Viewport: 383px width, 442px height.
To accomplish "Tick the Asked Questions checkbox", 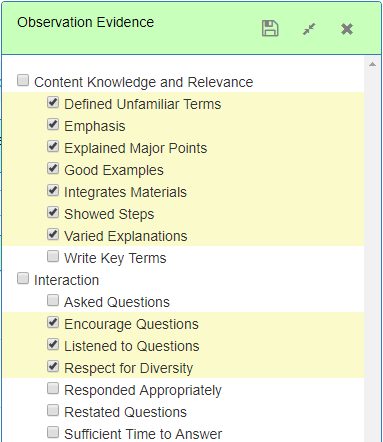I will (x=53, y=300).
